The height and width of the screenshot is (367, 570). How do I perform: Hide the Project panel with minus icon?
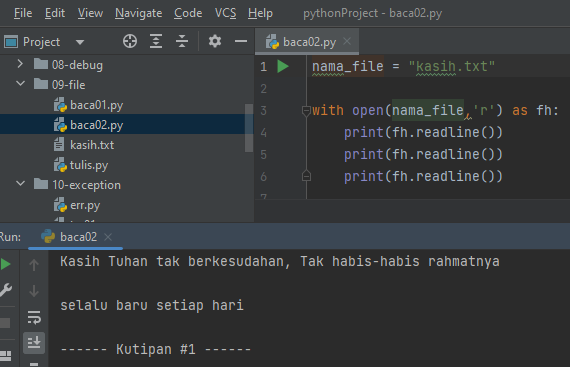click(x=241, y=41)
